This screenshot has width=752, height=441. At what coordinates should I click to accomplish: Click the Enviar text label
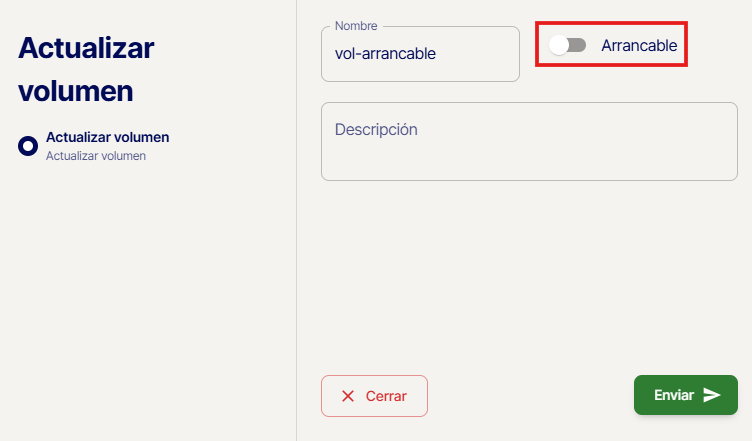[x=674, y=395]
